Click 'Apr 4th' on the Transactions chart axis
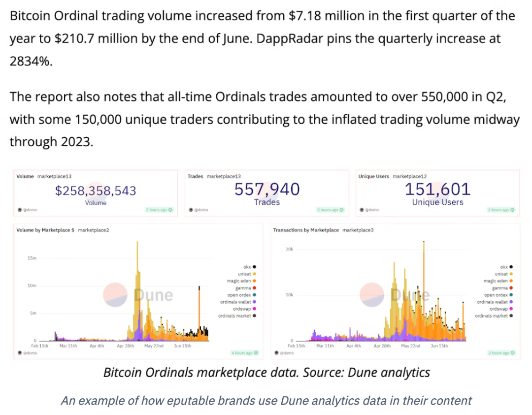 point(354,346)
